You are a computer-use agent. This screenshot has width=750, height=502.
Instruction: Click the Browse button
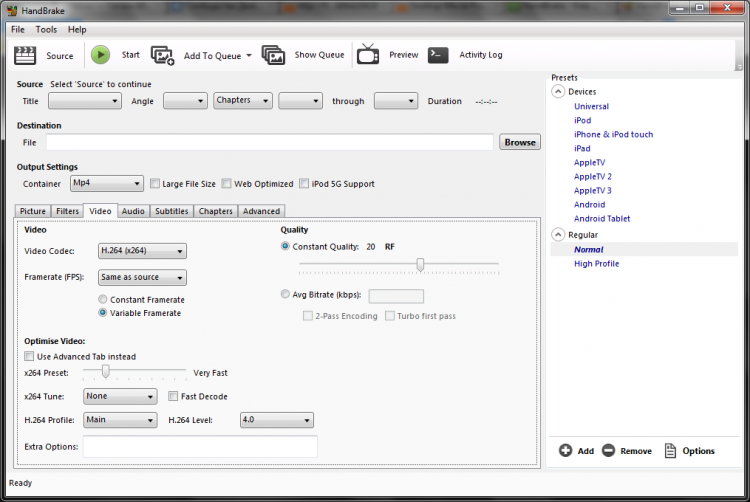520,142
